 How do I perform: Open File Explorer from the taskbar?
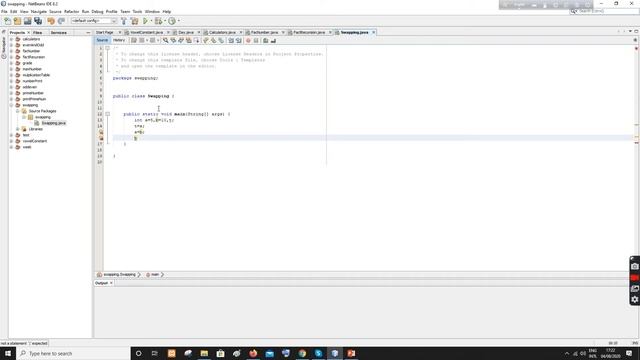204,353
